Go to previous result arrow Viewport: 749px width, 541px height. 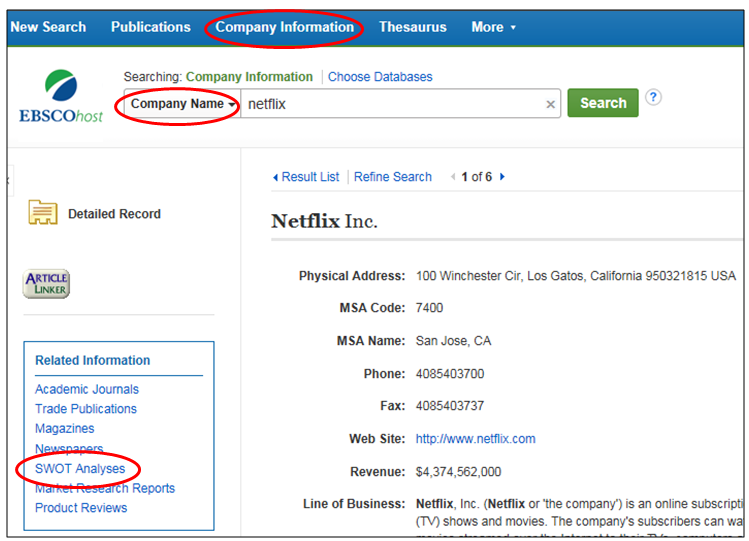tap(452, 177)
